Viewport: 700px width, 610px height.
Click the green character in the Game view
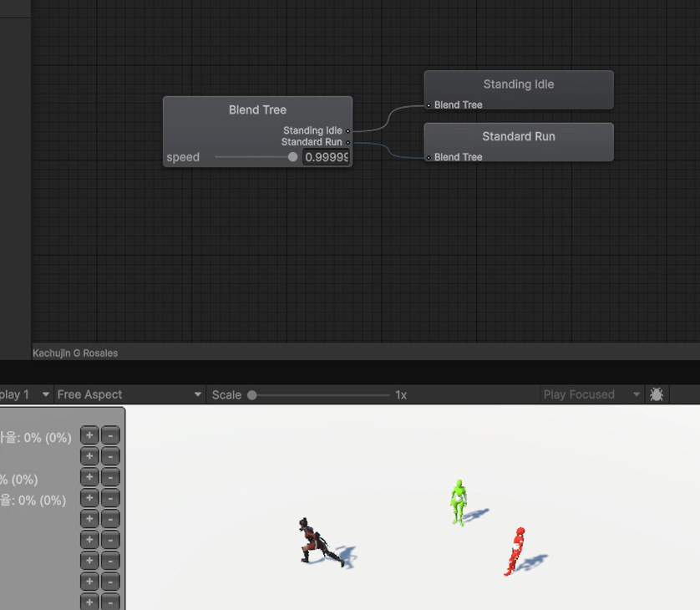coord(458,502)
